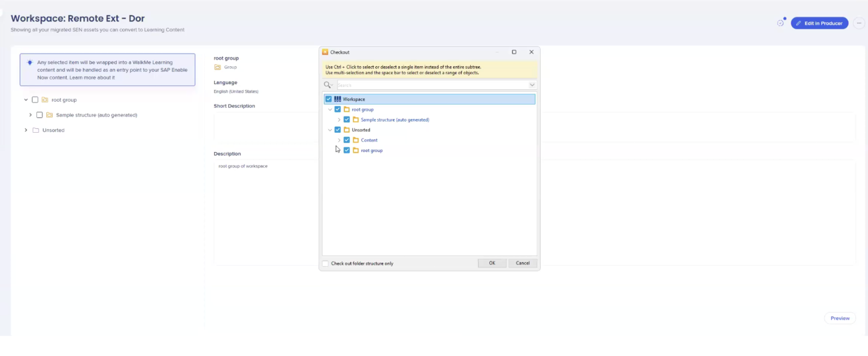The width and height of the screenshot is (868, 356).
Task: Click the Sample structure folder icon in Checkout
Action: pyautogui.click(x=356, y=120)
